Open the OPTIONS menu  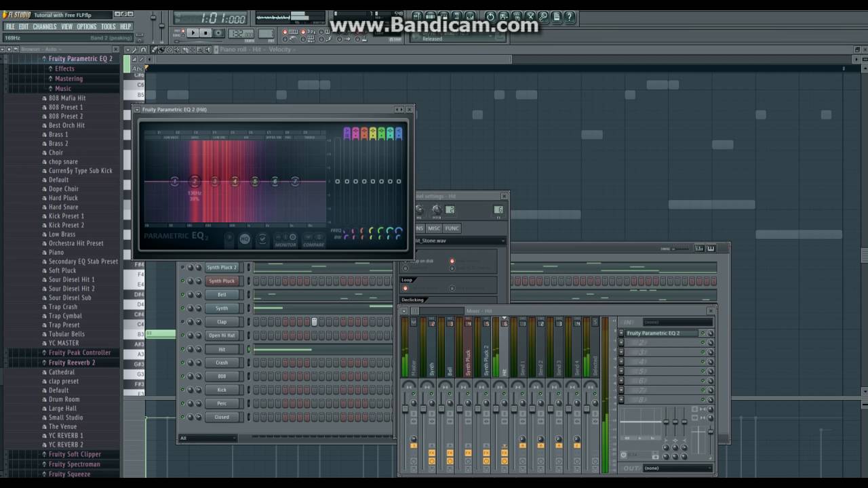(x=87, y=26)
